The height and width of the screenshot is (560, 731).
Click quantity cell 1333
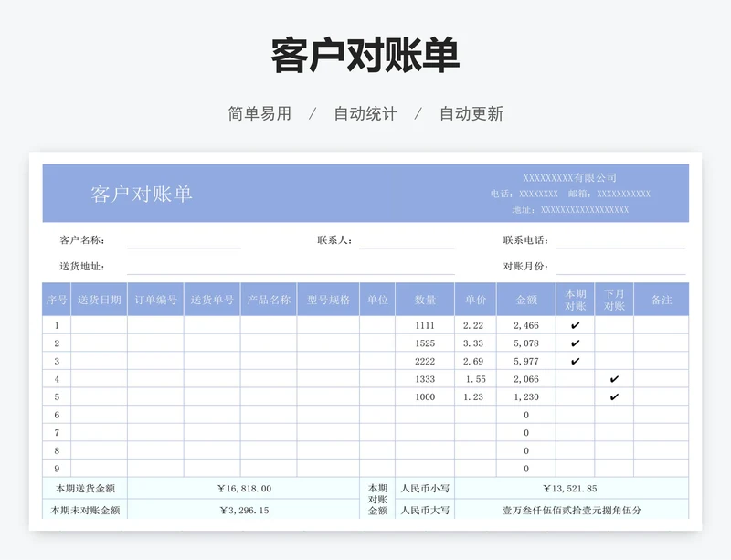coord(425,379)
